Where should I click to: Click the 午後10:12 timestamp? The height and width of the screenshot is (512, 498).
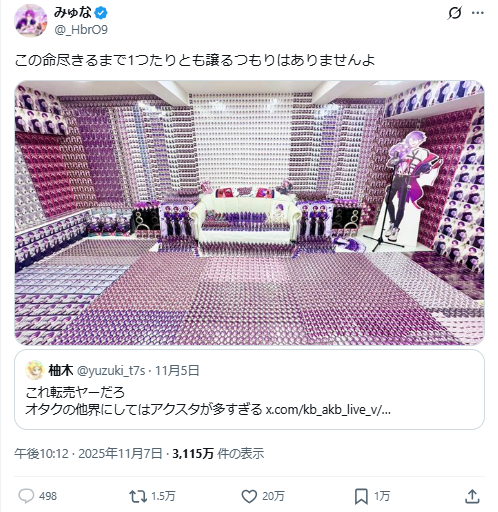click(x=41, y=454)
